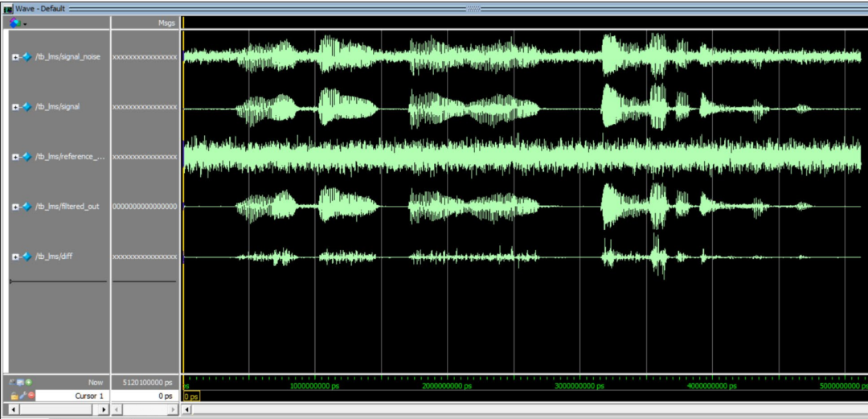868x419 pixels.
Task: Click the 5000000000 ps timeline label
Action: [x=844, y=386]
